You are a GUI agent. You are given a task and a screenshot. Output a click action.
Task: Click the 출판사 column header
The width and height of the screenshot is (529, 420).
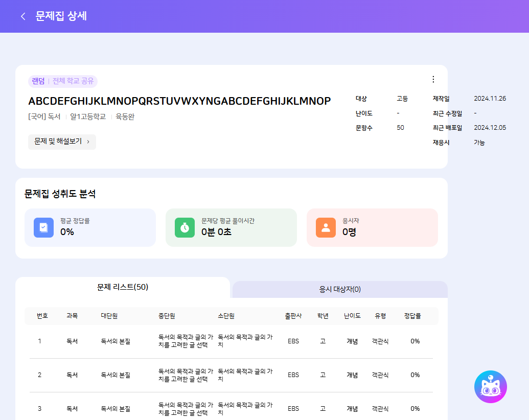(x=293, y=316)
